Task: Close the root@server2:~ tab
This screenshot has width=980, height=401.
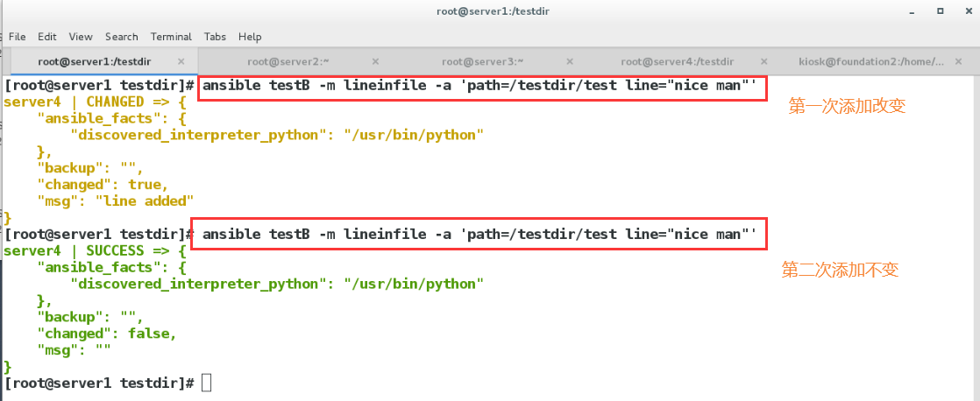Action: (375, 62)
